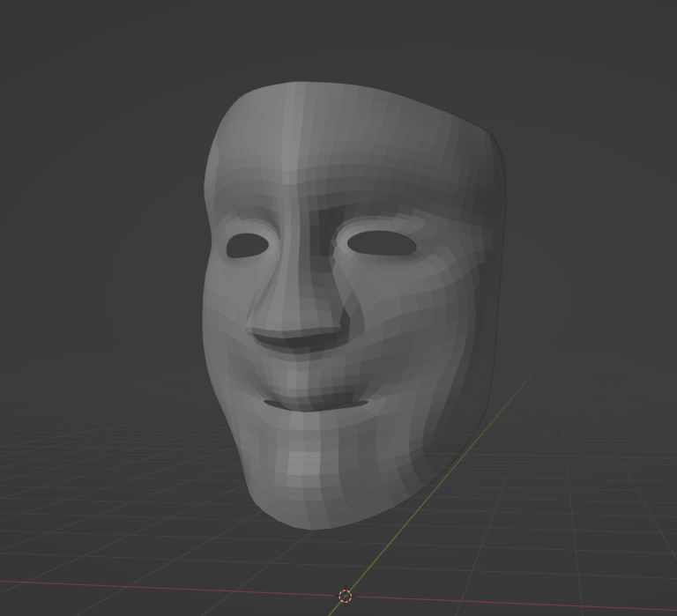Select the mask's eye hole on the left
Screen dimensions: 677x616
248,245
